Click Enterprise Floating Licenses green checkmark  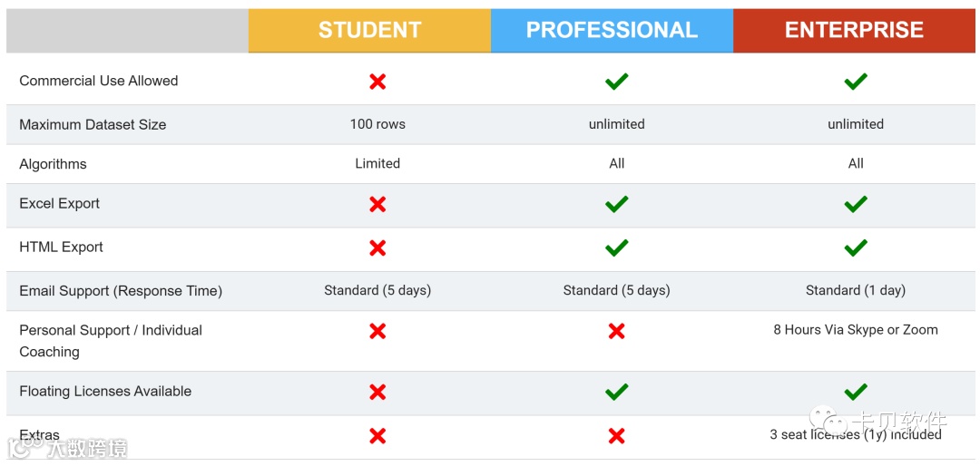click(x=855, y=392)
